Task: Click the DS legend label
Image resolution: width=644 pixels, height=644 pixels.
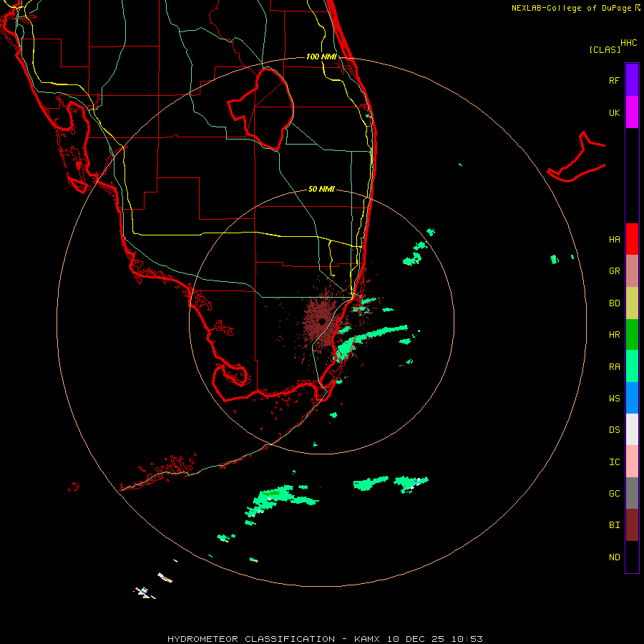Action: click(614, 430)
